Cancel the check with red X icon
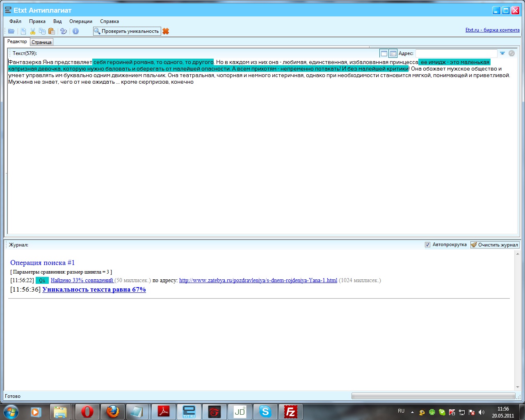The height and width of the screenshot is (420, 525). [x=166, y=31]
